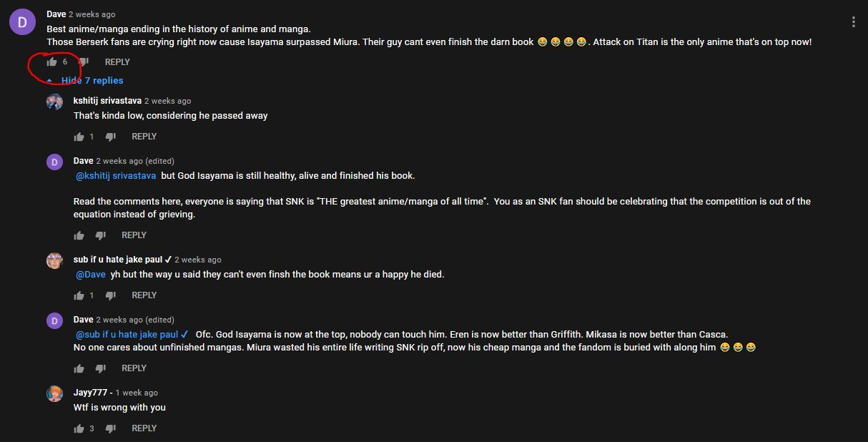Dislike Dave's top-level comment
The image size is (868, 442).
83,62
